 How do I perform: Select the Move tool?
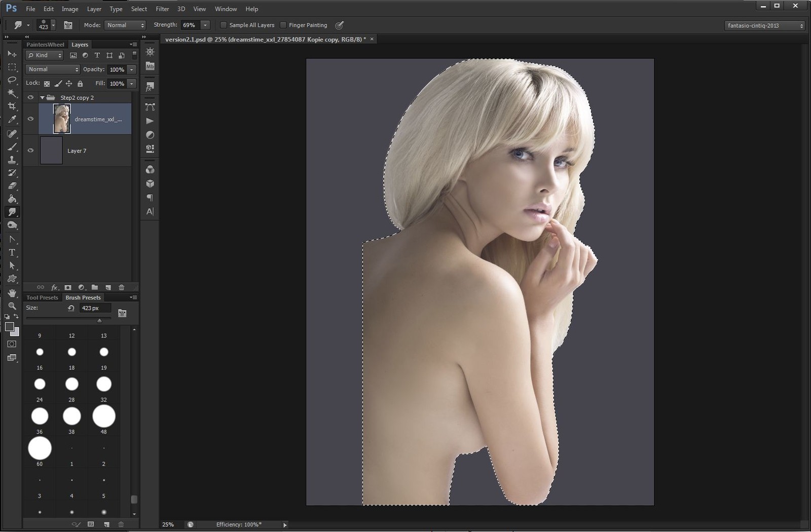click(x=12, y=54)
